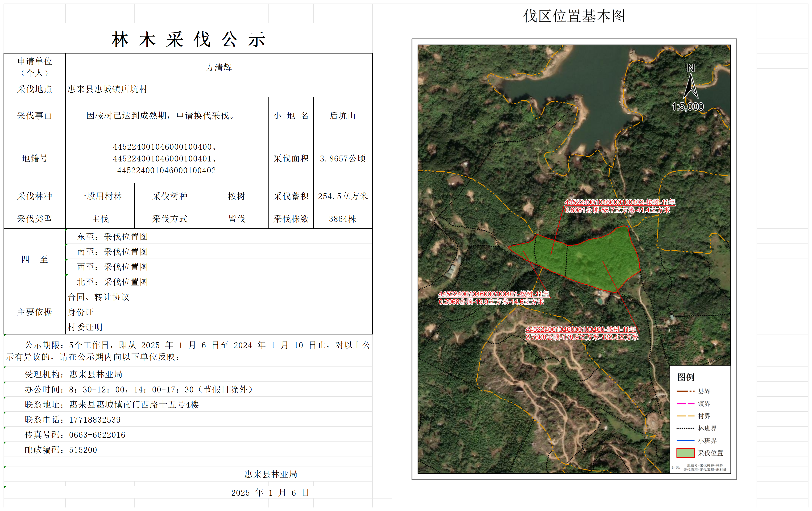Select the 小地名 label cell
The height and width of the screenshot is (511, 812).
click(x=291, y=115)
